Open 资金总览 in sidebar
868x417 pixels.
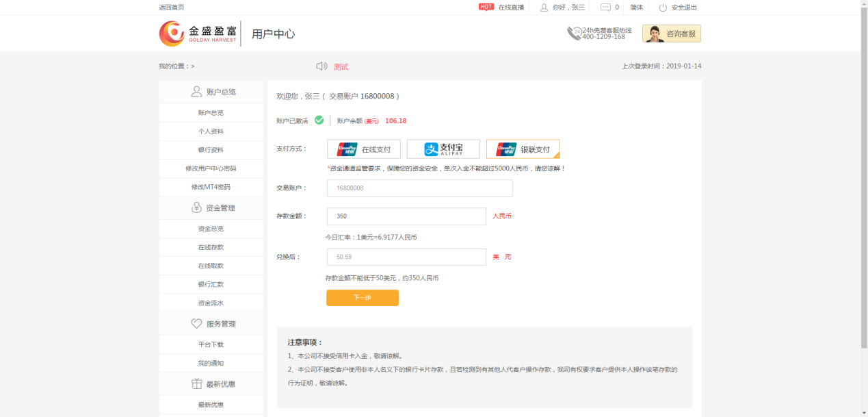211,229
